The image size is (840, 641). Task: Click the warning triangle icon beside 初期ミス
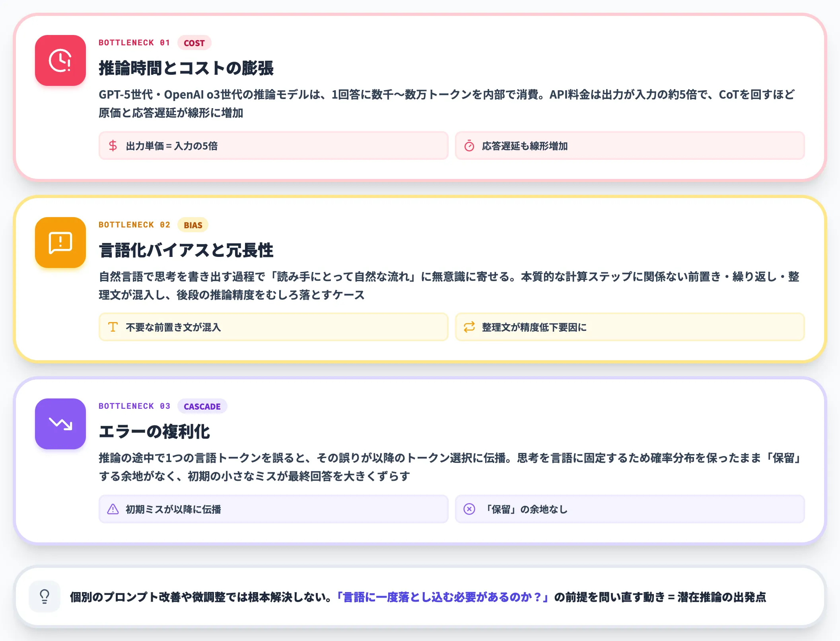[113, 509]
